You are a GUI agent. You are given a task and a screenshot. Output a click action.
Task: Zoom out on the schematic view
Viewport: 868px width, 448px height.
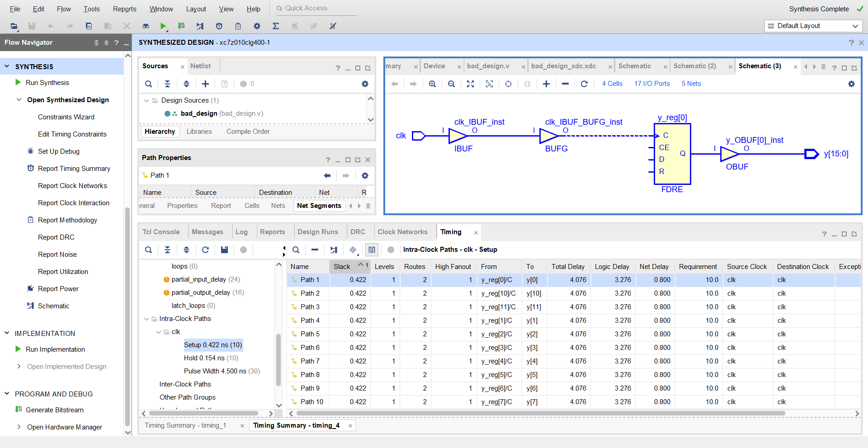(x=451, y=84)
